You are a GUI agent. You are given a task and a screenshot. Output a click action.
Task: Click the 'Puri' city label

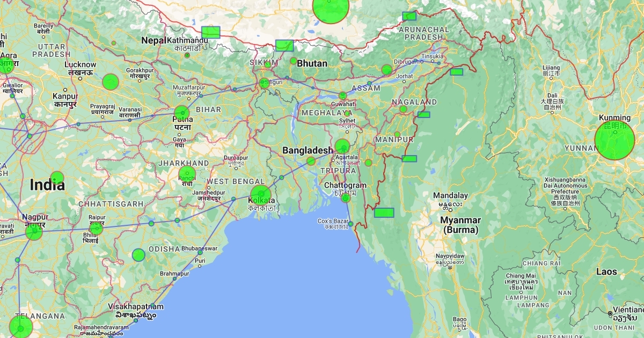coord(200,261)
